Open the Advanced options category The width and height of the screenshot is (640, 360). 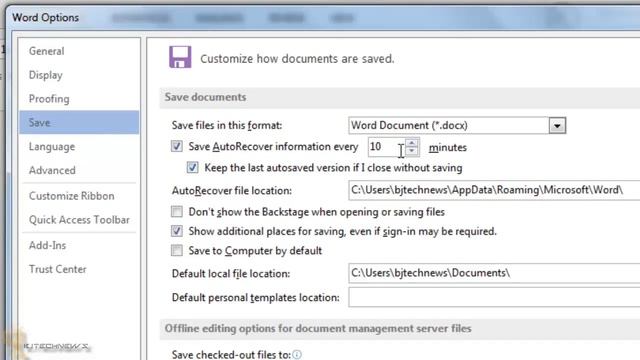pyautogui.click(x=52, y=170)
